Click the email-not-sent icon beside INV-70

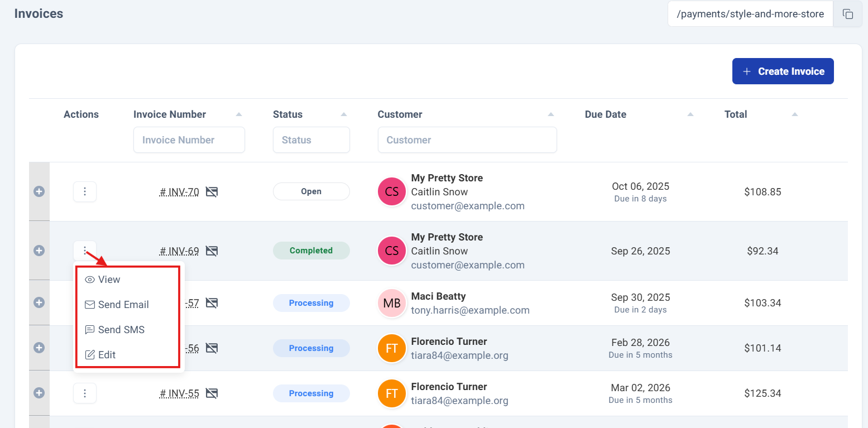point(212,192)
